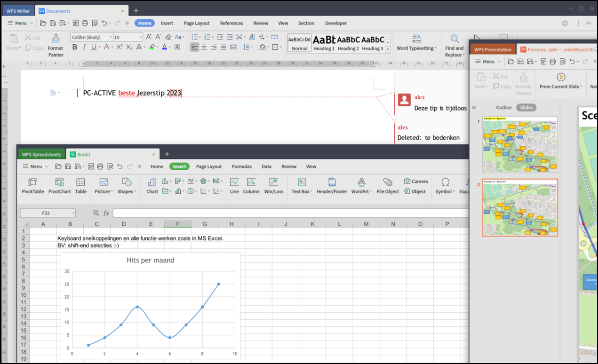Click Format Painter in Writer ribbon
The width and height of the screenshot is (598, 364).
click(x=56, y=46)
